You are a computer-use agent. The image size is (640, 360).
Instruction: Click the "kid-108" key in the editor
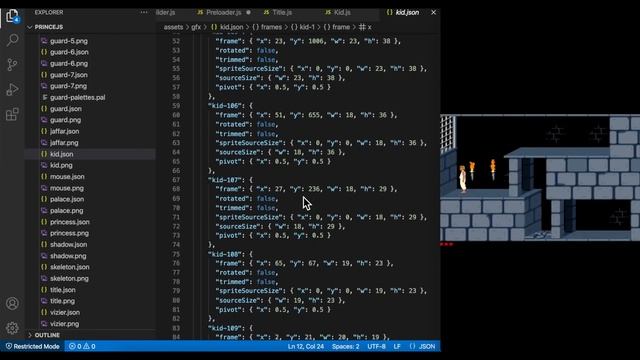pos(225,254)
